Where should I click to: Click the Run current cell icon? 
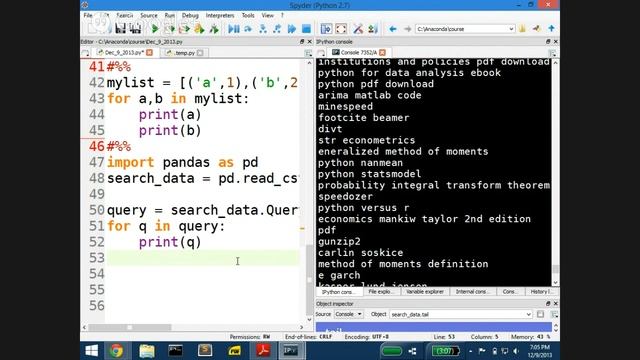169,29
